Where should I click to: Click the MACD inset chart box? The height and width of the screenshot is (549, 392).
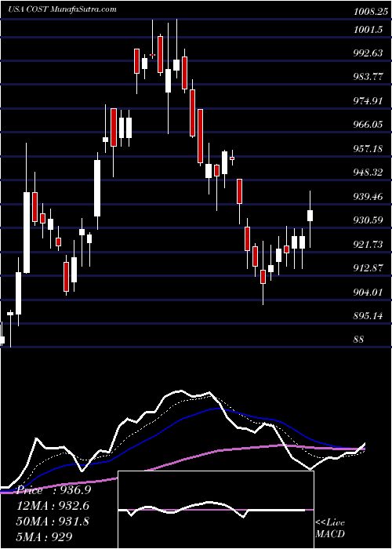(216, 510)
